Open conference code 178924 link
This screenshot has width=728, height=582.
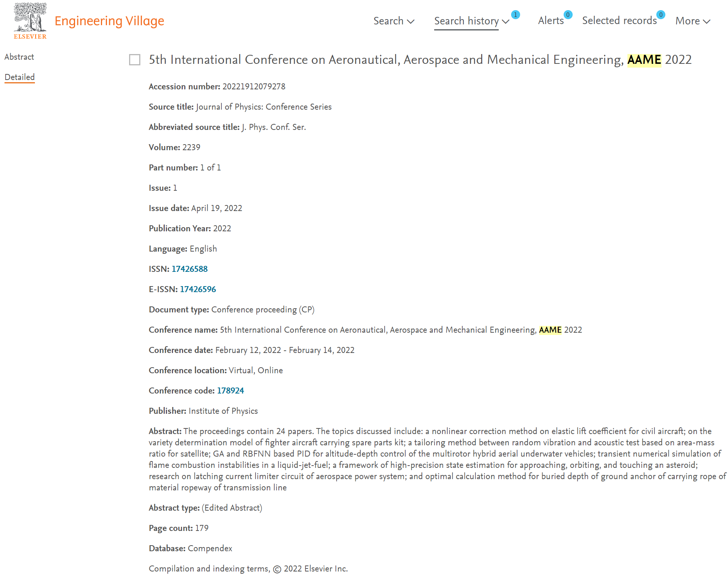pos(230,391)
